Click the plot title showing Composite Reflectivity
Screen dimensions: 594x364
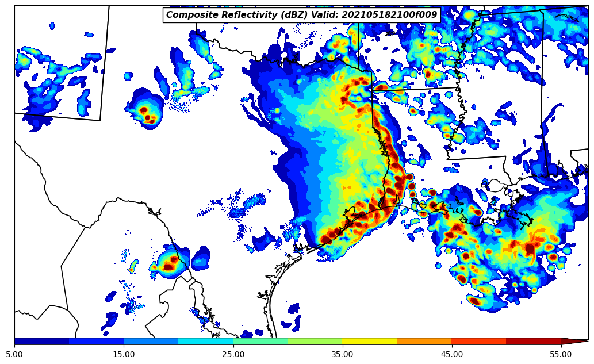point(302,15)
